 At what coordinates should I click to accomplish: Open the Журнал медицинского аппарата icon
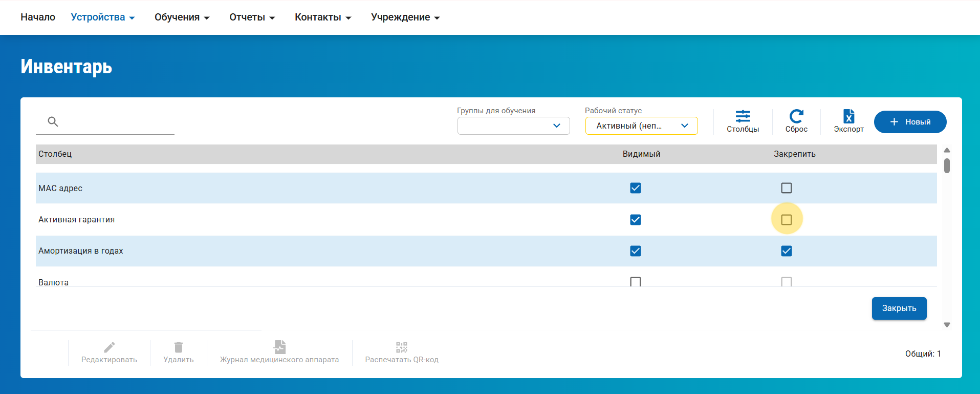279,347
